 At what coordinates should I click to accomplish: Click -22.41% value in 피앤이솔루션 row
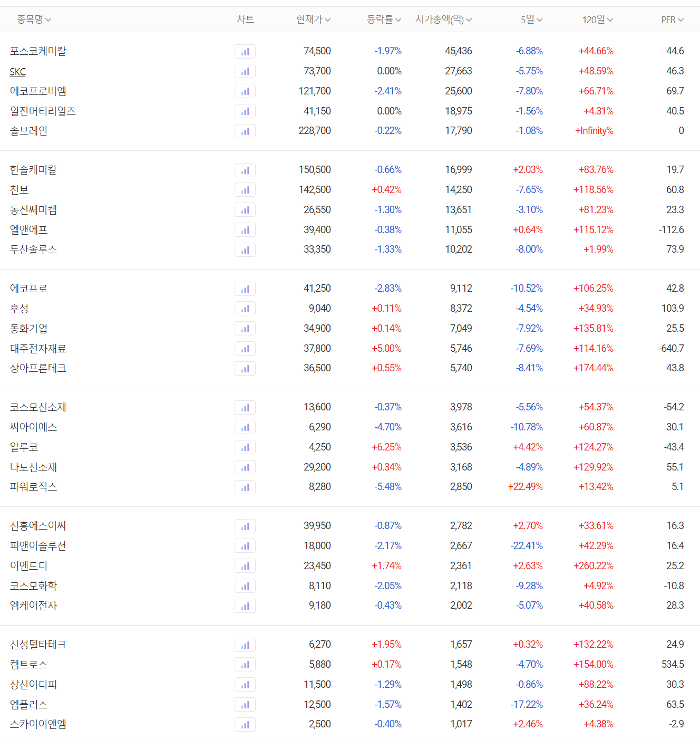(x=527, y=546)
